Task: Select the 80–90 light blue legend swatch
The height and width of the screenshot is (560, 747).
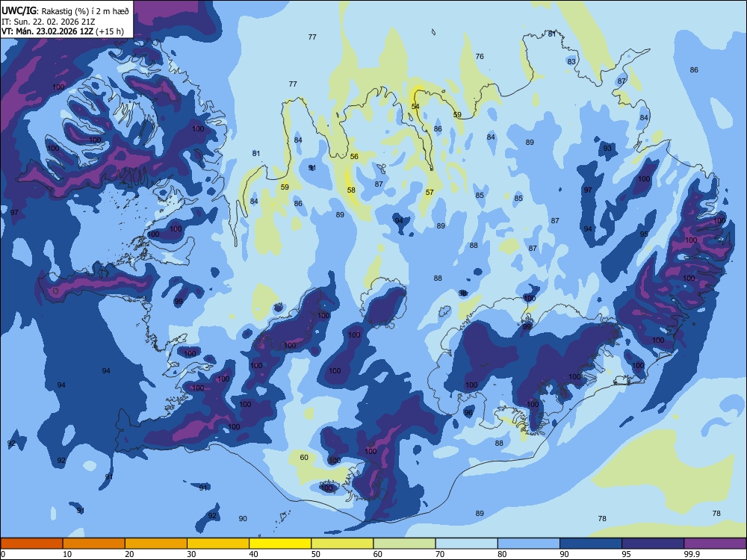Action: point(529,544)
